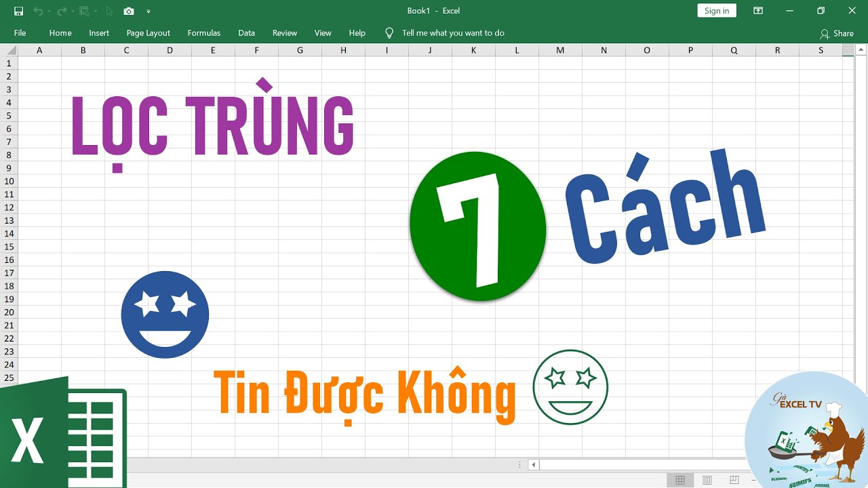Click the Sign in button

(717, 10)
